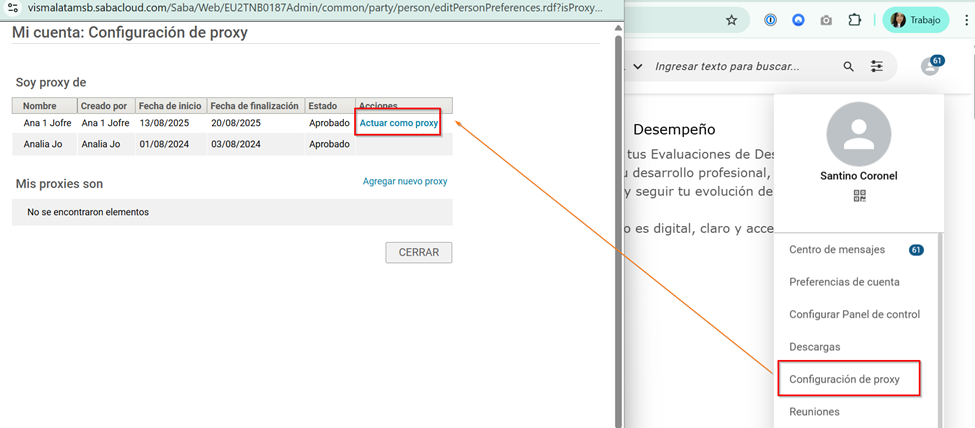Click the 61 badge beside Centro de mensajes
This screenshot has height=428, width=975.
(916, 249)
